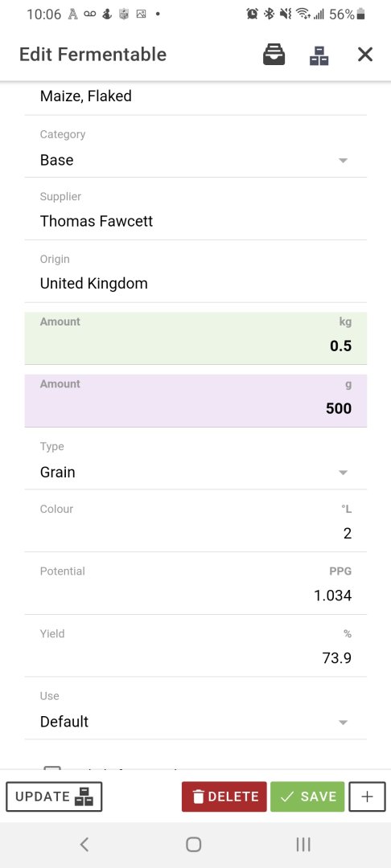
Task: Select the purple Amount grams field
Action: (195, 401)
